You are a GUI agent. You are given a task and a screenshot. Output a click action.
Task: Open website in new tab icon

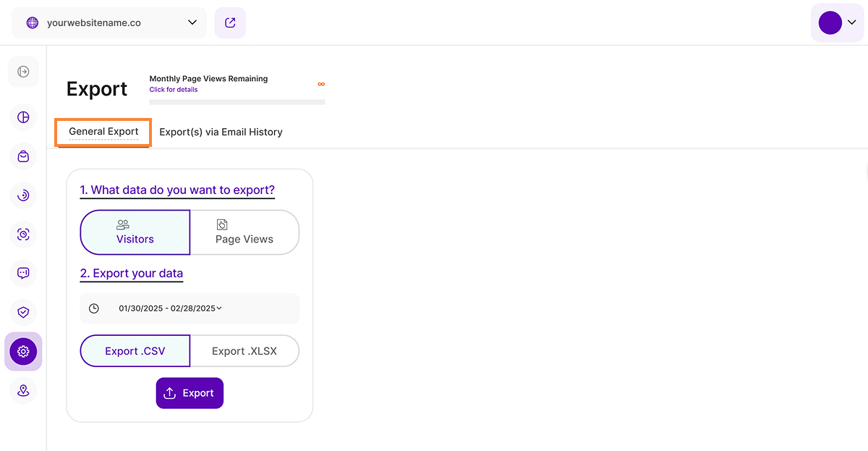click(x=230, y=22)
